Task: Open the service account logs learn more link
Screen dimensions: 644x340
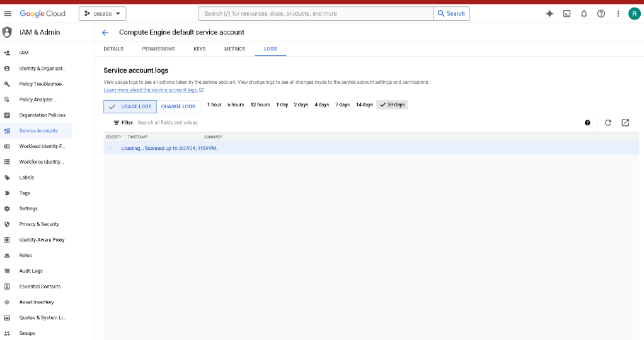Action: click(x=153, y=90)
